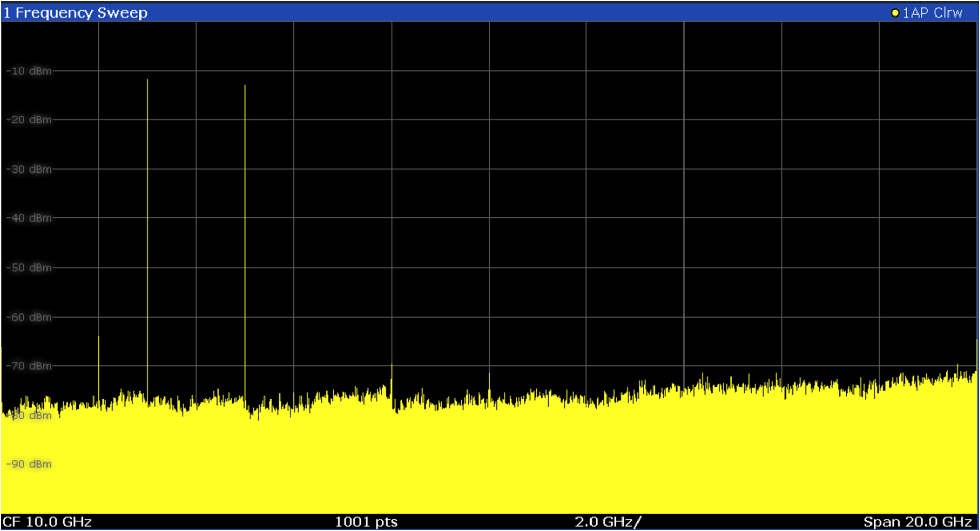Select the 1 Frequency Sweep tab
The height and width of the screenshot is (531, 980).
[x=75, y=12]
